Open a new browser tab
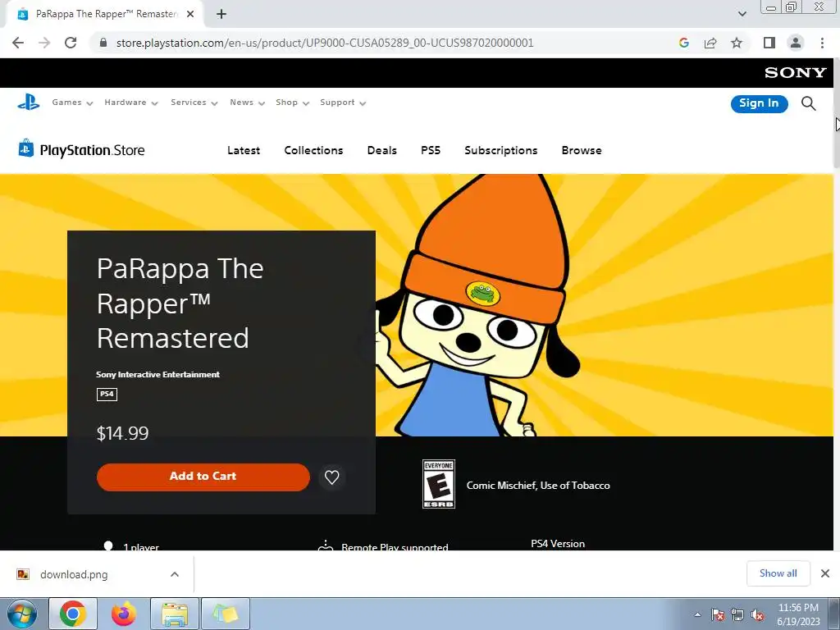Viewport: 840px width, 630px height. point(221,14)
